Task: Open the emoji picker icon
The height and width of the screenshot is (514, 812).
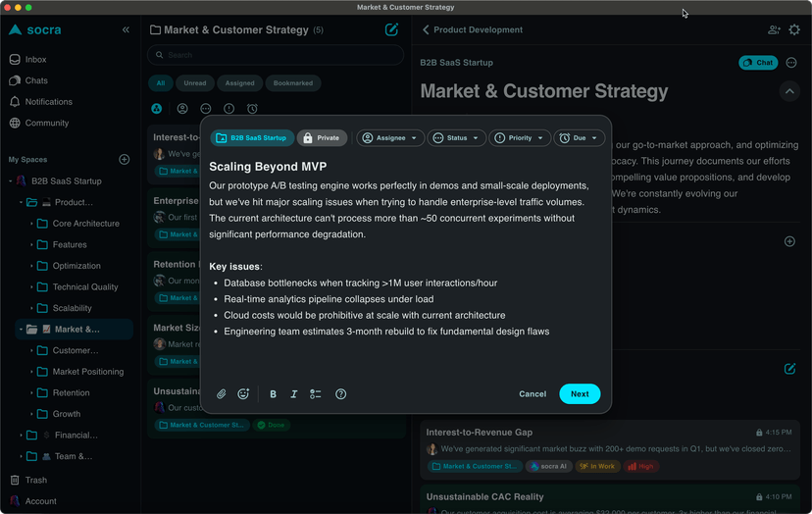Action: [x=243, y=394]
